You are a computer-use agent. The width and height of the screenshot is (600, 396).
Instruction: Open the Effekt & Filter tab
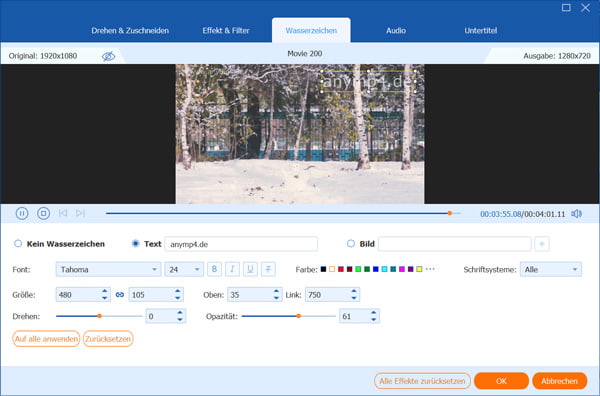tap(226, 31)
